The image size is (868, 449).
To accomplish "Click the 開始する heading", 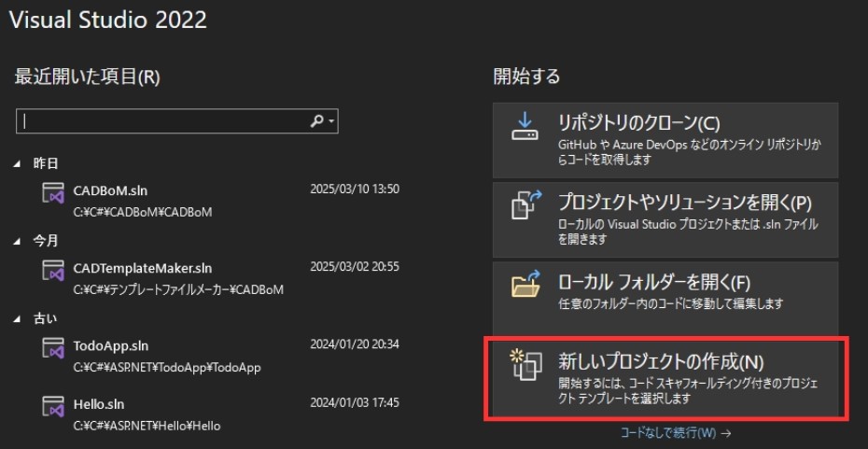I will [x=526, y=76].
